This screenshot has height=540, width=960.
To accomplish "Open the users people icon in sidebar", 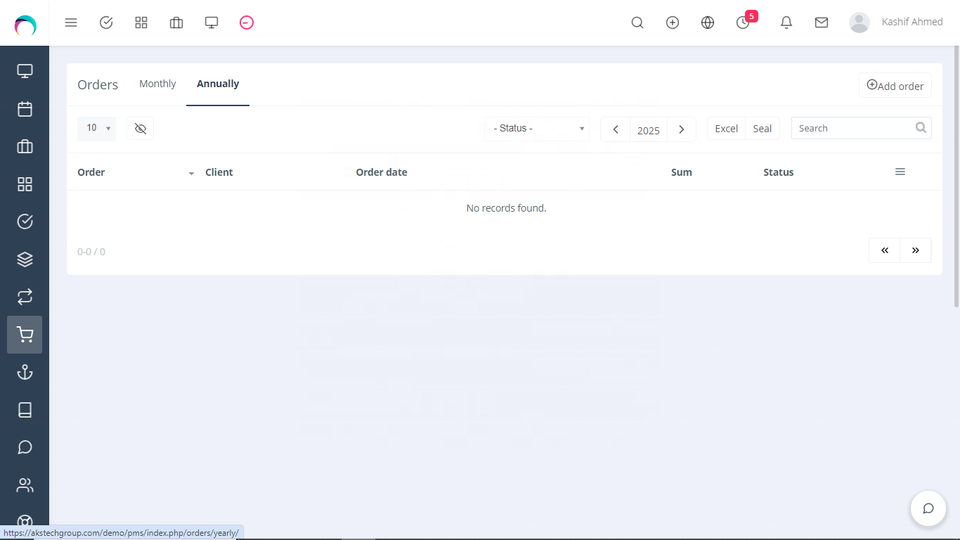I will click(25, 486).
